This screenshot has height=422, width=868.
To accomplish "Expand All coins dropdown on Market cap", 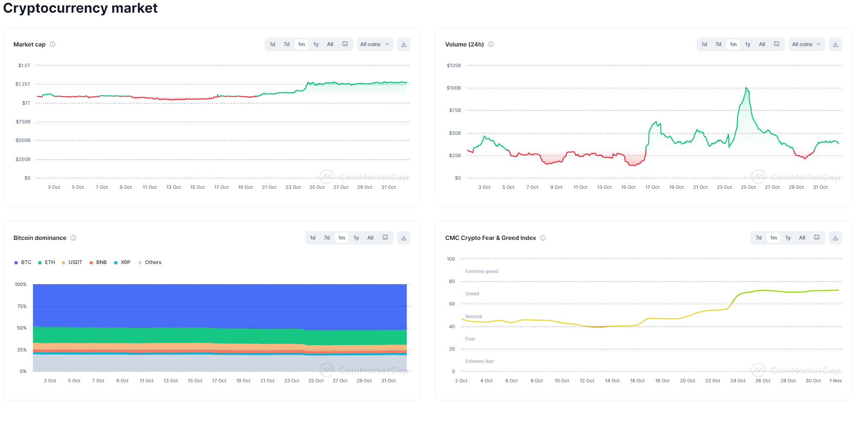I will coord(375,44).
